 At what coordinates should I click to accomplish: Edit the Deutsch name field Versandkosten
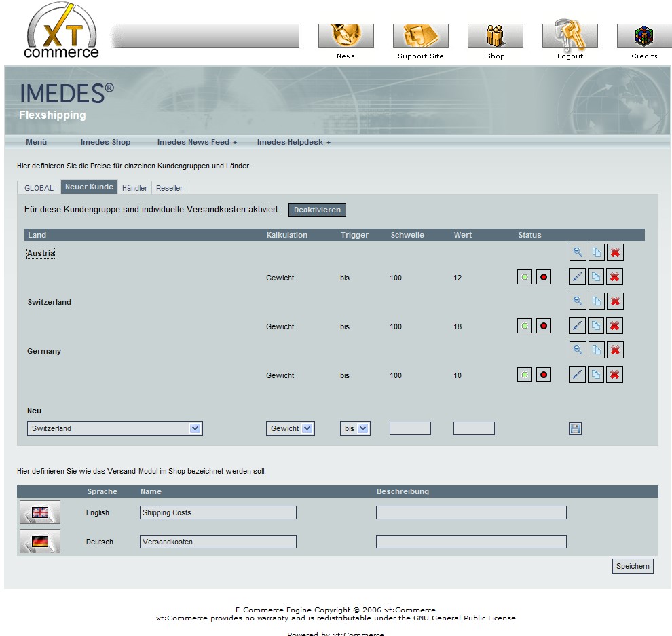(218, 542)
